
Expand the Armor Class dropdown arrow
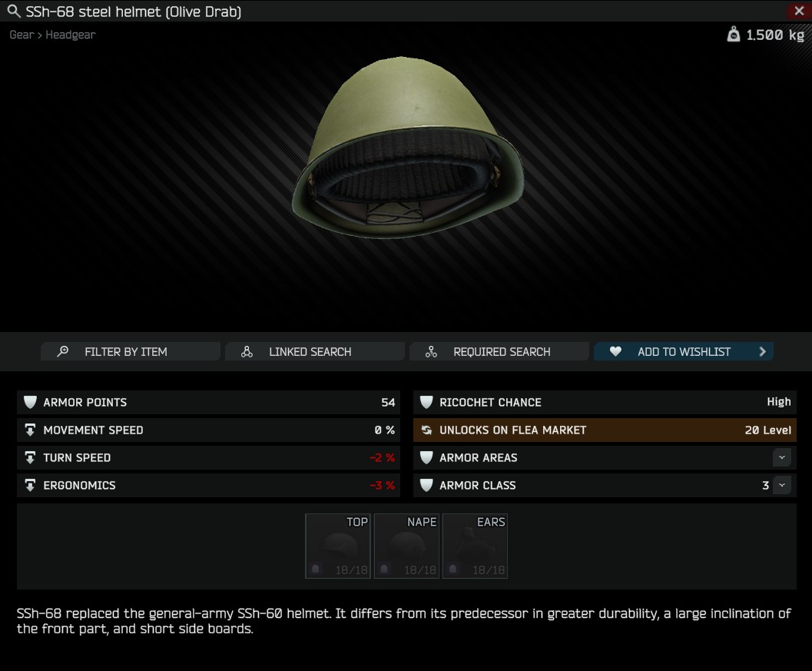782,486
